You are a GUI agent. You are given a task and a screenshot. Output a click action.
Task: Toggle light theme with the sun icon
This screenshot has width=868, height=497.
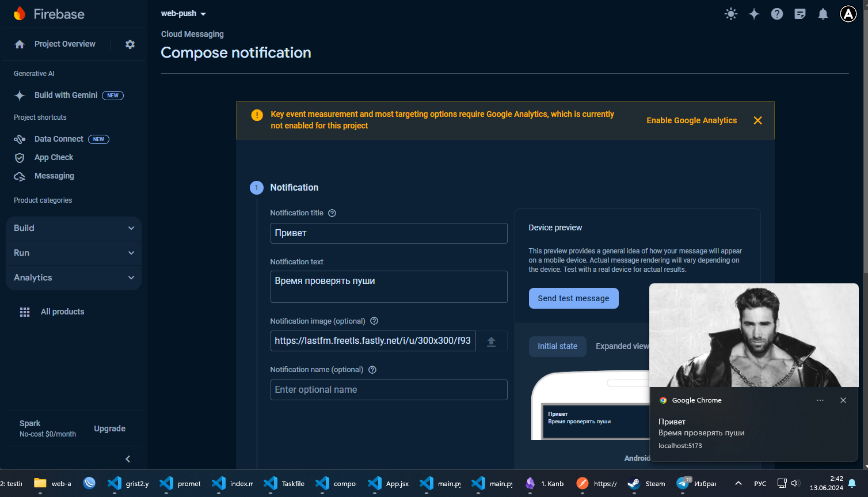coord(731,14)
